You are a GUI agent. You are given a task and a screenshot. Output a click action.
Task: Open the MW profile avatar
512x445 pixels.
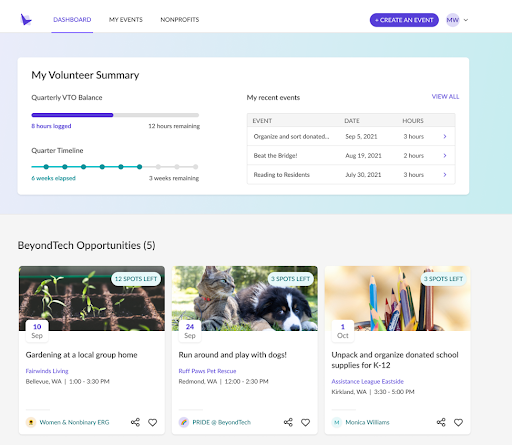[x=453, y=20]
